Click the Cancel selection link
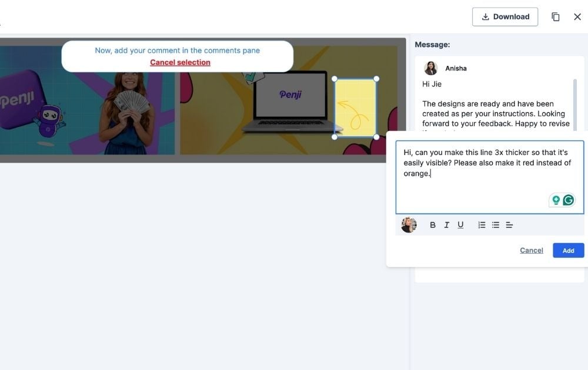The width and height of the screenshot is (588, 370). 180,62
